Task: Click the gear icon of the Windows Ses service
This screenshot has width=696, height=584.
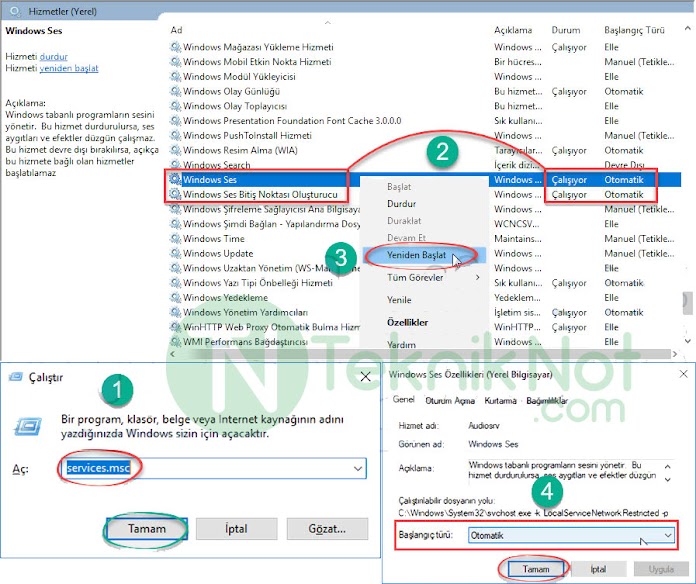Action: tap(176, 179)
